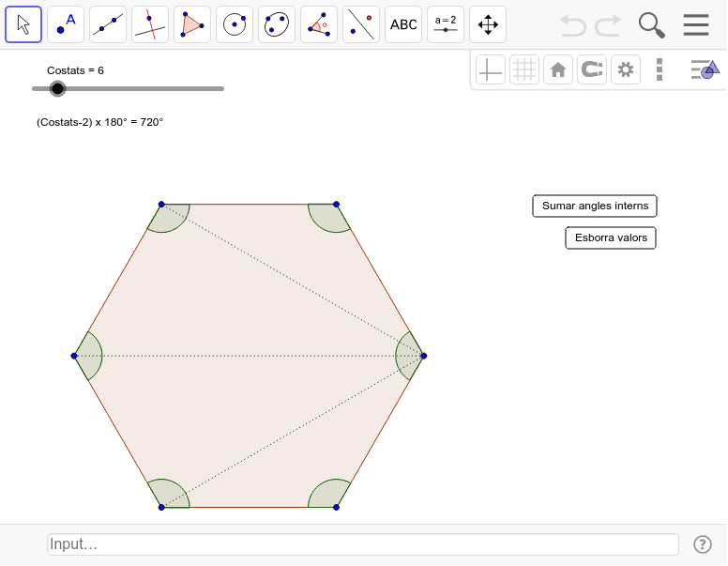The height and width of the screenshot is (566, 728).
Task: Toggle the style bar views icon
Action: 705,69
